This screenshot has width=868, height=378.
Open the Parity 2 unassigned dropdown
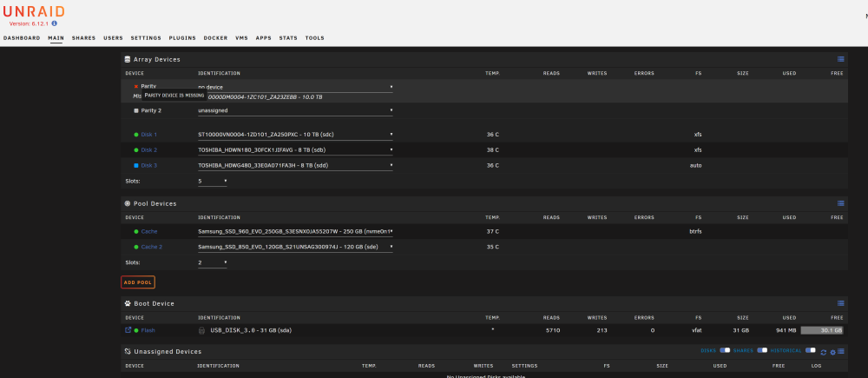point(295,110)
